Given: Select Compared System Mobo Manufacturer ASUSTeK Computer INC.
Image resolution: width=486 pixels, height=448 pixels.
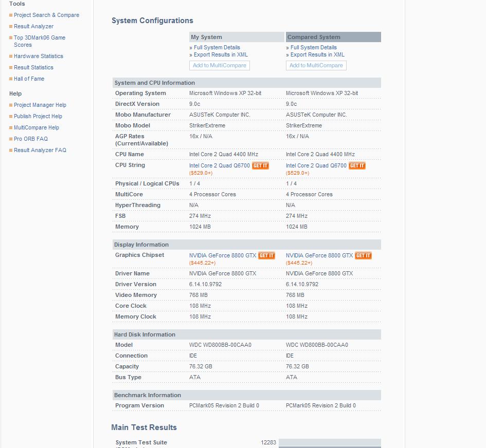Looking at the screenshot, I should click(316, 115).
